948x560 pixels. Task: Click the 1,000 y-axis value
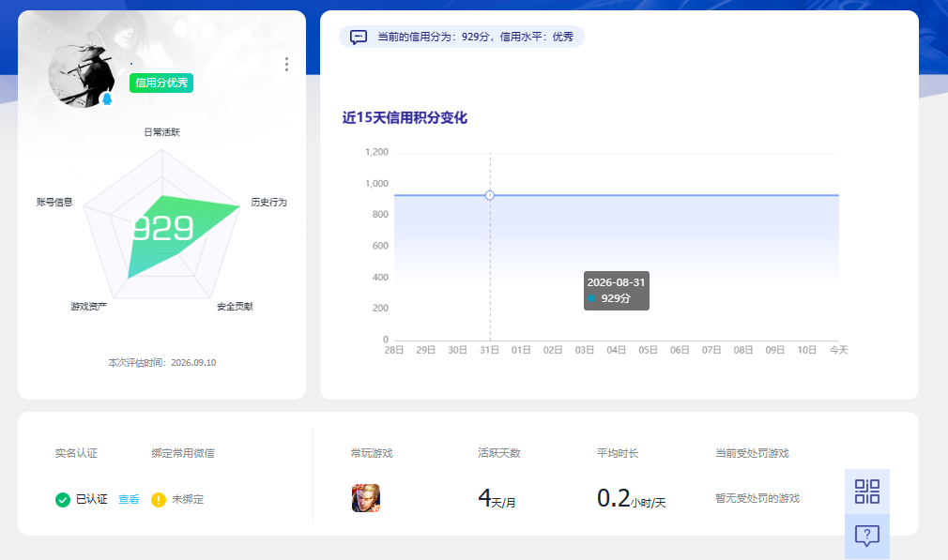tap(376, 184)
